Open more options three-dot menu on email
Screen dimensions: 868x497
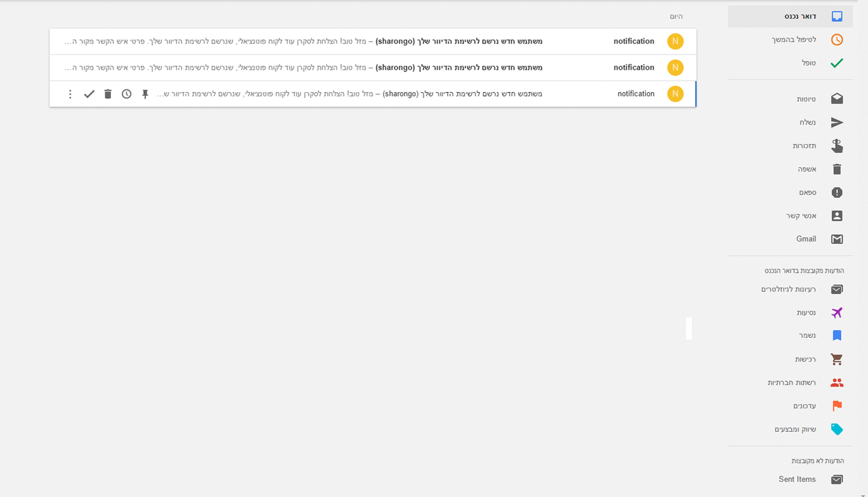point(70,94)
